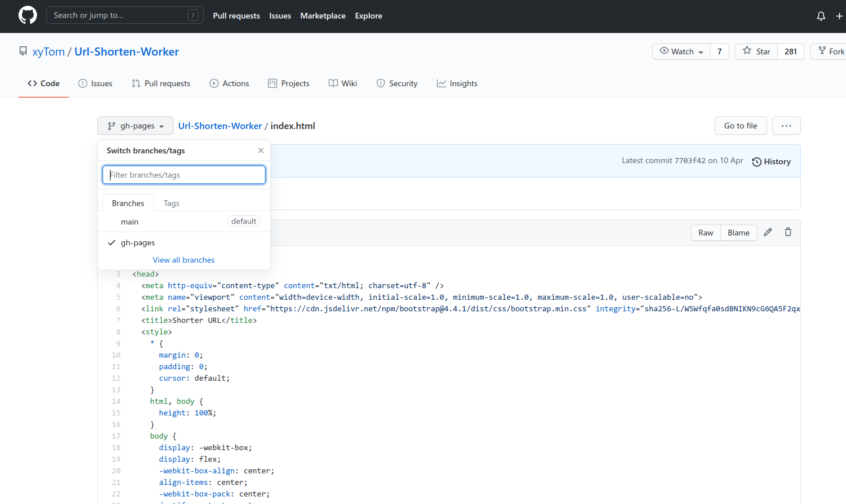This screenshot has height=504, width=846.
Task: Star the Url-Shorten-Worker repository
Action: (756, 51)
